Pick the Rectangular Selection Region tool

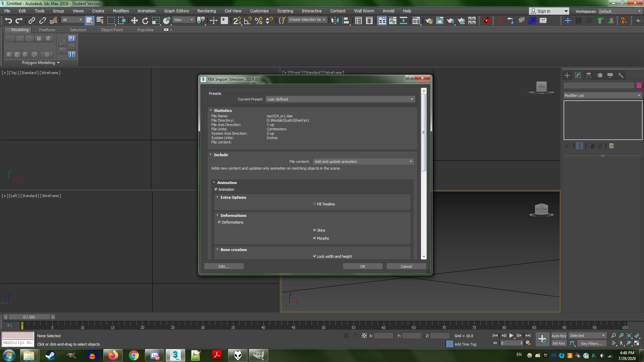pyautogui.click(x=111, y=21)
